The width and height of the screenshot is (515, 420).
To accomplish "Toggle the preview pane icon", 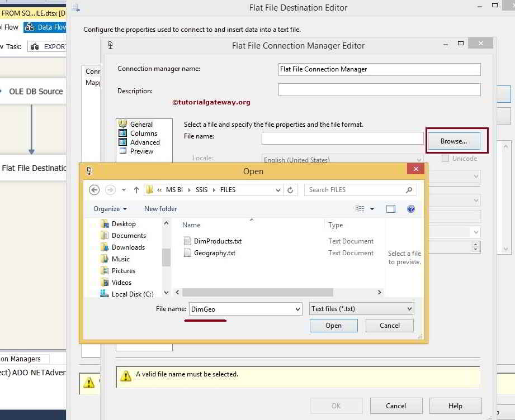I will (391, 209).
